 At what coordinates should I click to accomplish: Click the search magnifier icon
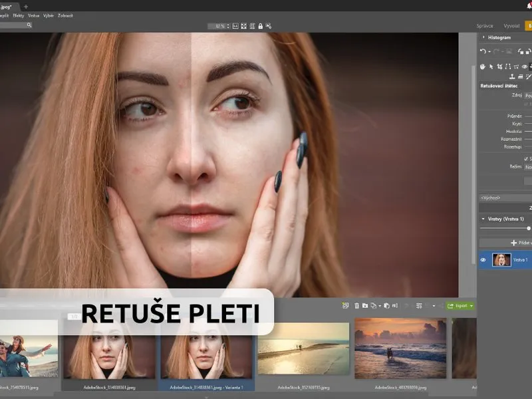coord(29,25)
